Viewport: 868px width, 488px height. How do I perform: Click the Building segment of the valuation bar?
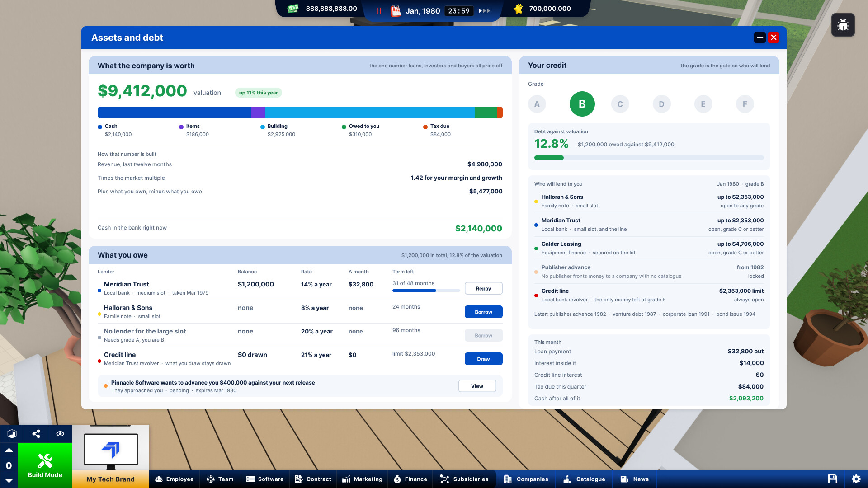370,113
